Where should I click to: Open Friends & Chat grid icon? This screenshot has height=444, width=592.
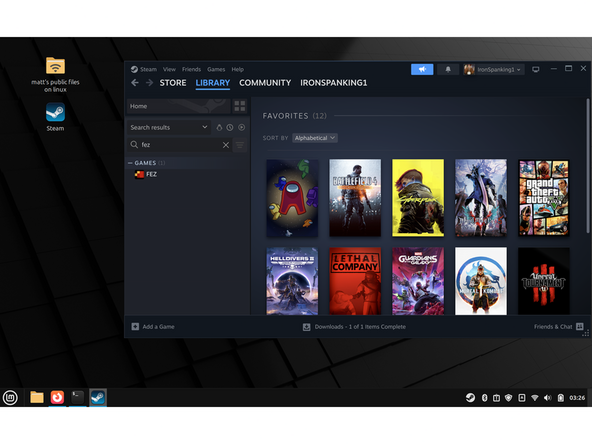[x=580, y=327]
